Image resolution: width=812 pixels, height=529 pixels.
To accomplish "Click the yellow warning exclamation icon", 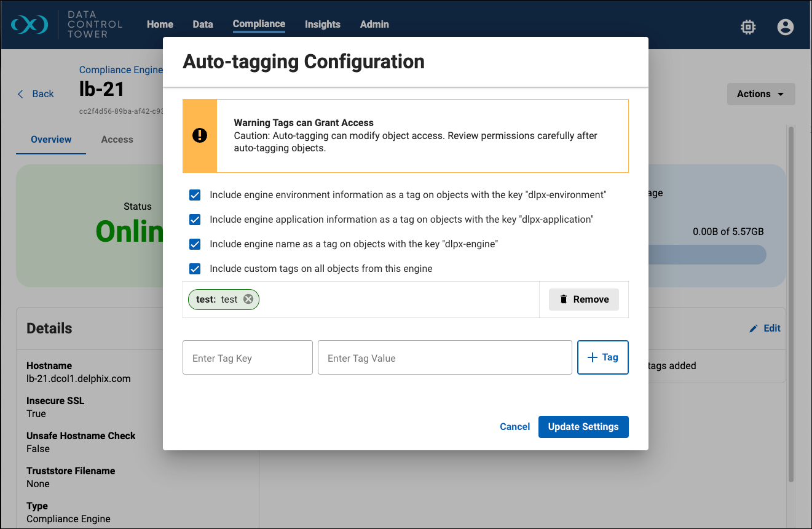I will 200,135.
